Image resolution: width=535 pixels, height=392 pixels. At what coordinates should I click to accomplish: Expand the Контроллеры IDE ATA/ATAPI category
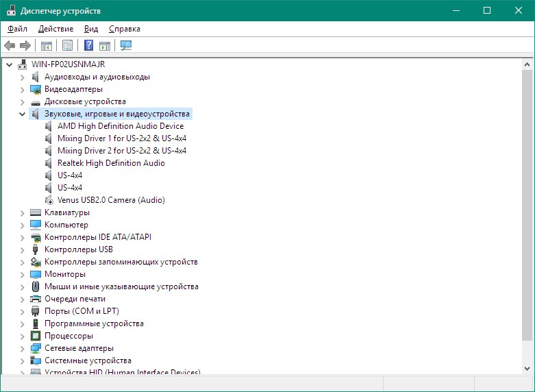pos(22,238)
